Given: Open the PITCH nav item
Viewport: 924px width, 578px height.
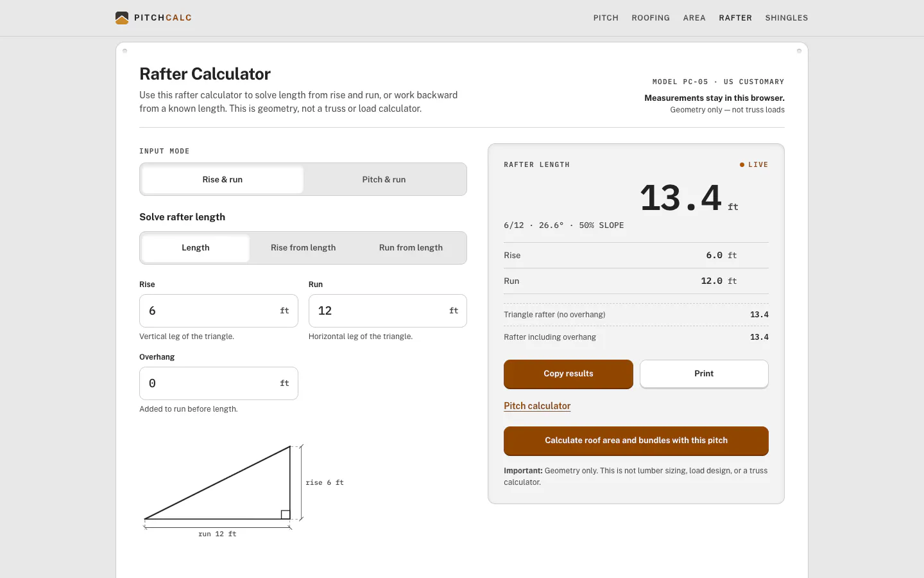Looking at the screenshot, I should click(606, 18).
